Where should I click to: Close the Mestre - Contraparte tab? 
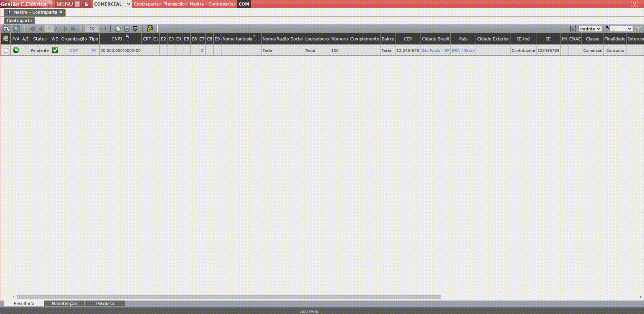[x=61, y=12]
